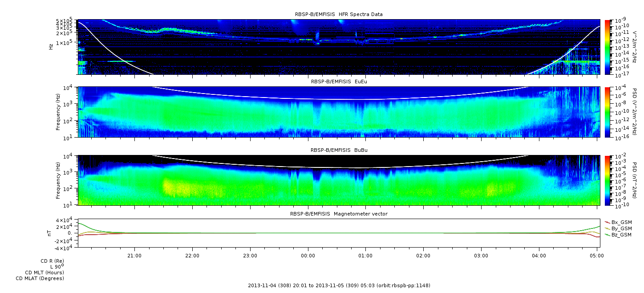
Task: Click the 21:00 time axis label
Action: (134, 256)
